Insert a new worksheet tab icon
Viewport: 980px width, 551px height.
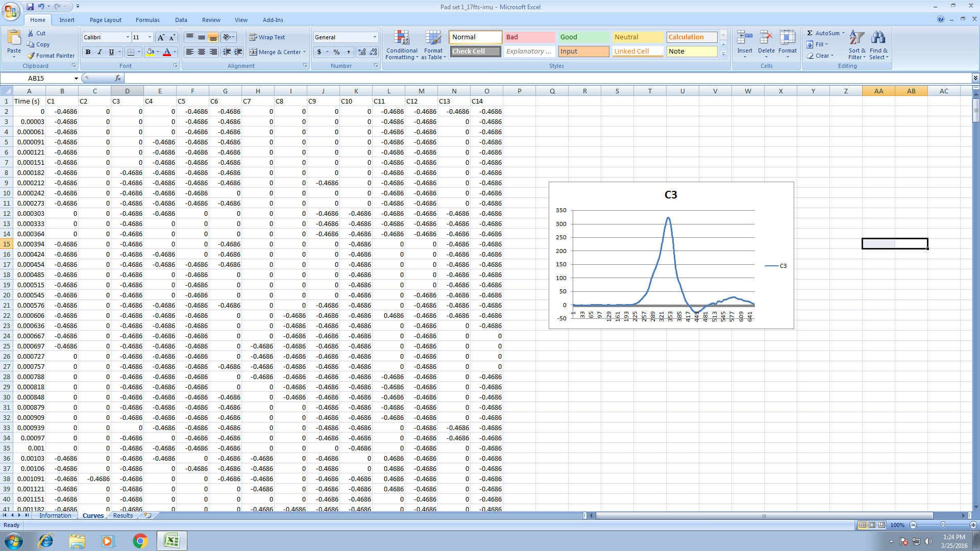[x=148, y=516]
